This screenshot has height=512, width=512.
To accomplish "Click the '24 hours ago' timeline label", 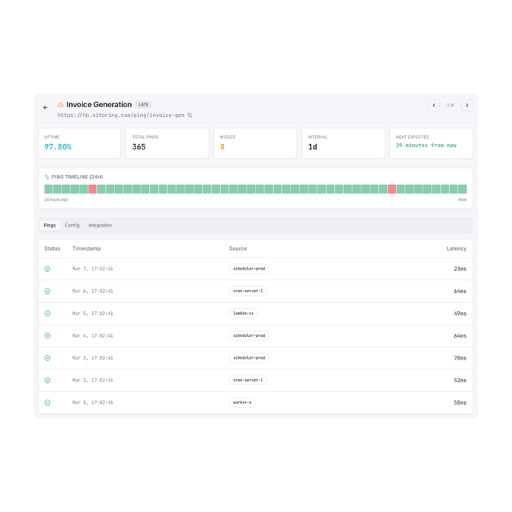I will click(56, 200).
